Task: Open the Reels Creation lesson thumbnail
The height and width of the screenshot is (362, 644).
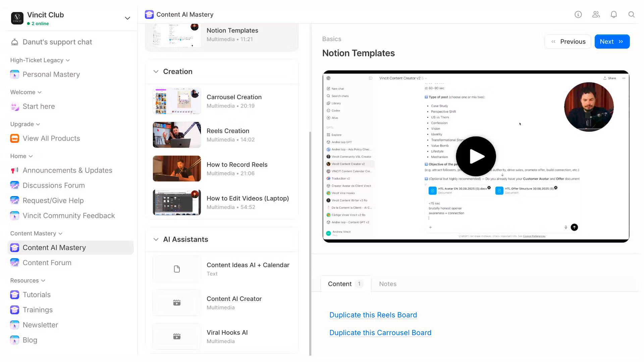Action: coord(177,135)
